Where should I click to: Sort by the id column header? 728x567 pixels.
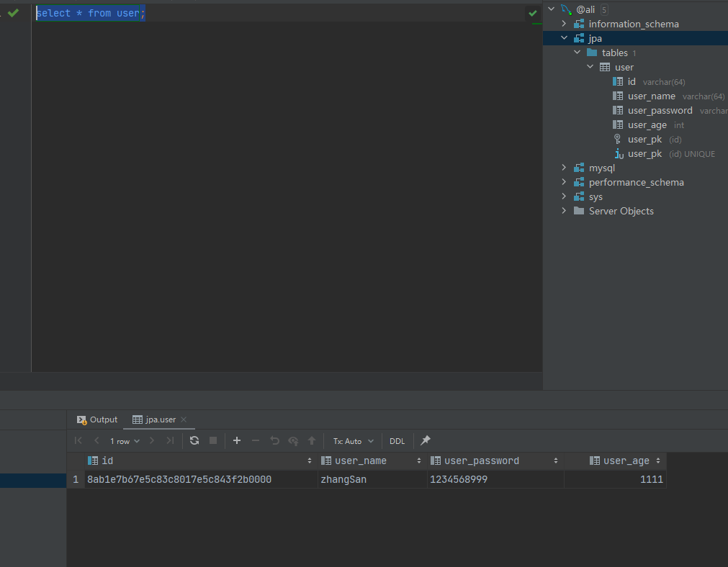coord(199,461)
